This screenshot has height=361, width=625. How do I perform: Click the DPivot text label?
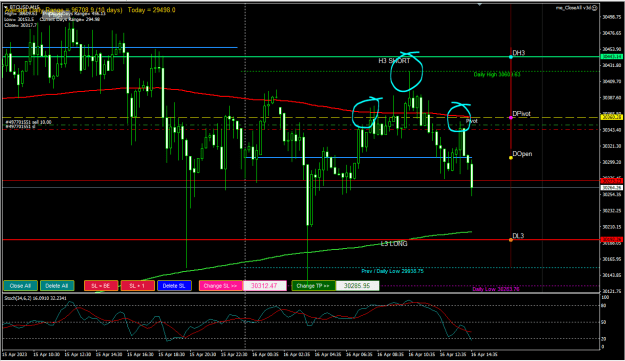coord(521,114)
